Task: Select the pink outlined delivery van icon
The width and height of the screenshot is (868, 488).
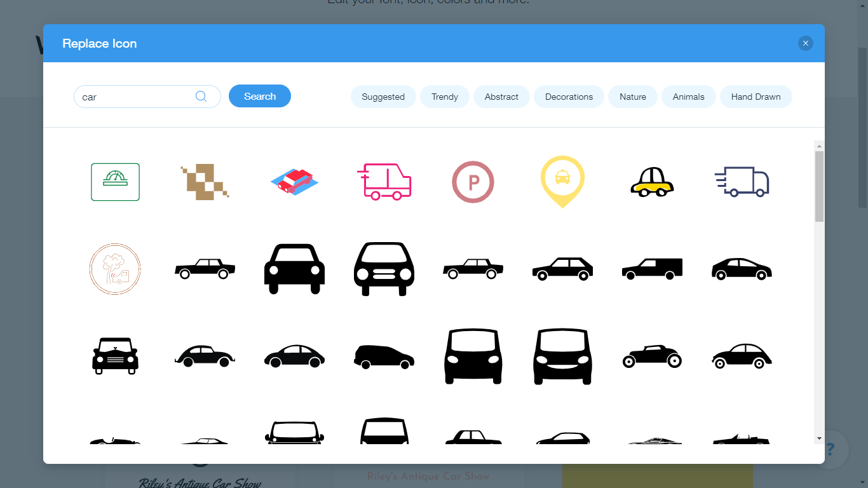Action: pos(384,182)
